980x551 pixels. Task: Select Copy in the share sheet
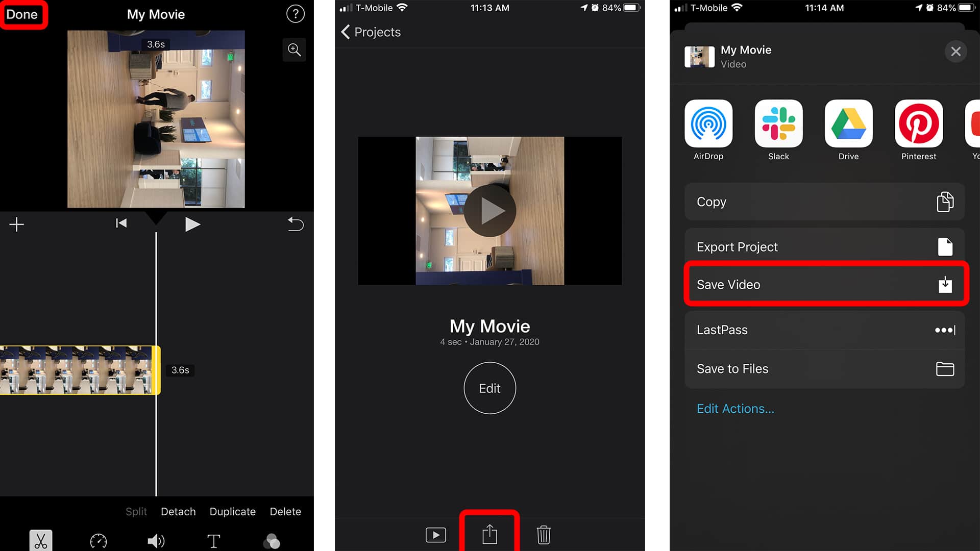pyautogui.click(x=824, y=202)
